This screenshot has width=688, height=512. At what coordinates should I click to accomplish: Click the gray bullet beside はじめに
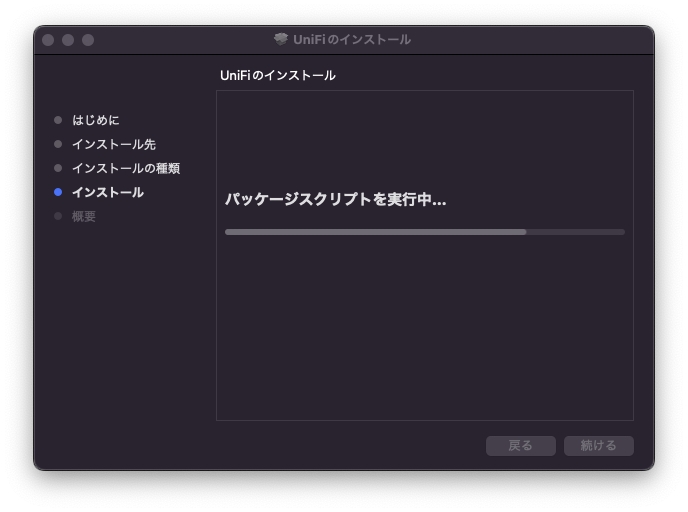pyautogui.click(x=58, y=120)
